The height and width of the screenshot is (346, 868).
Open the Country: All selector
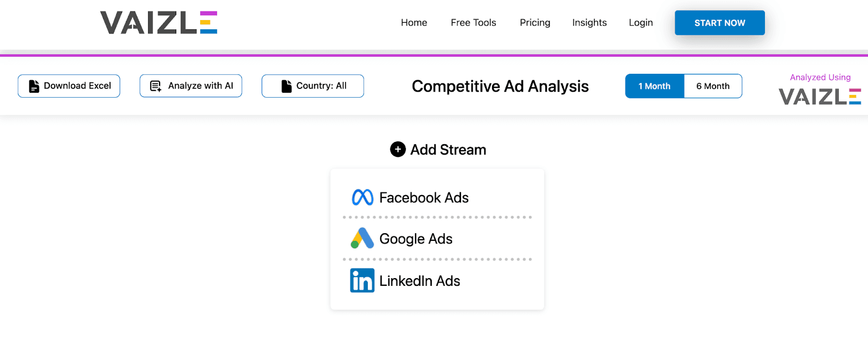point(312,86)
